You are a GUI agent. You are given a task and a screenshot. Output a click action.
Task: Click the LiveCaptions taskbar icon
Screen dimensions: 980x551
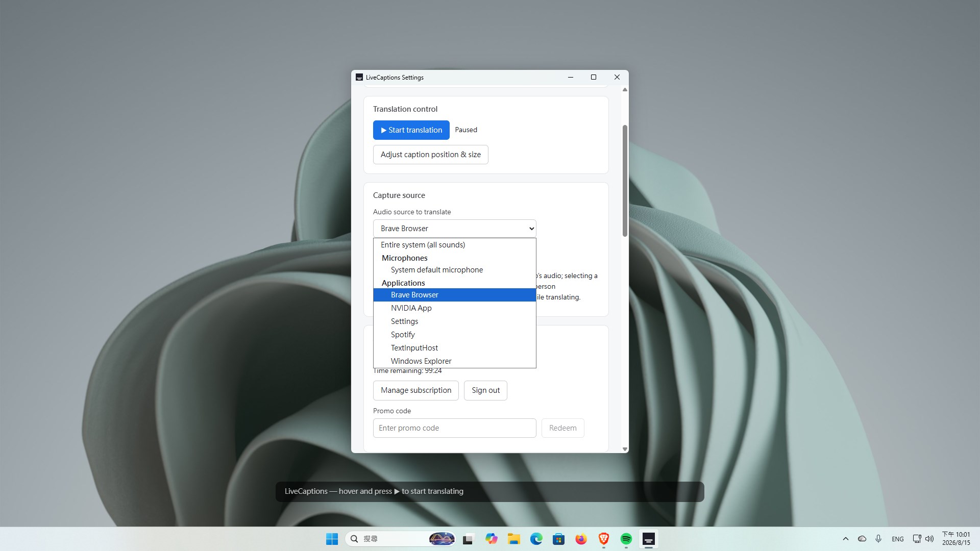(649, 539)
